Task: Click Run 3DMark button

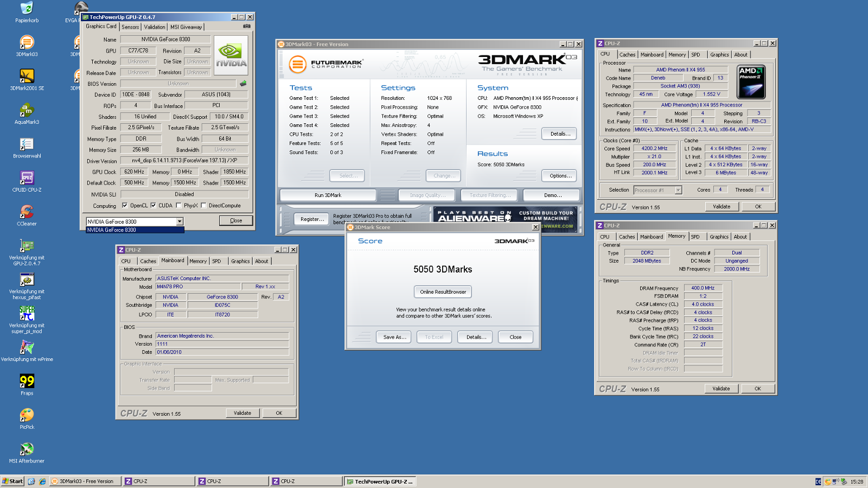Action: pyautogui.click(x=328, y=195)
